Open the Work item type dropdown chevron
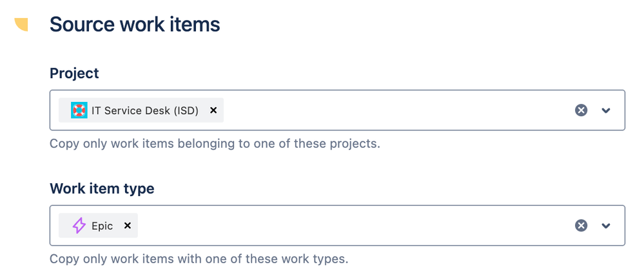The width and height of the screenshot is (644, 280). (x=606, y=226)
